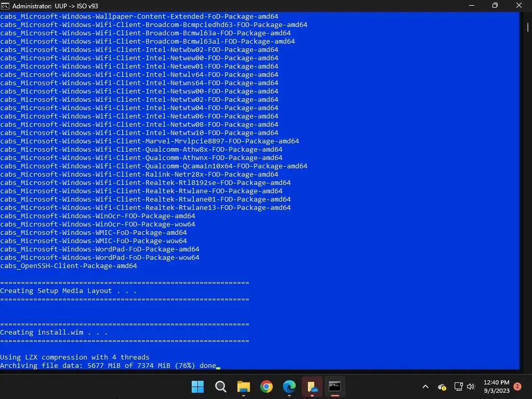Click the Intel-Netwtw10 package line
Screen dimensions: 532x399
(139, 132)
